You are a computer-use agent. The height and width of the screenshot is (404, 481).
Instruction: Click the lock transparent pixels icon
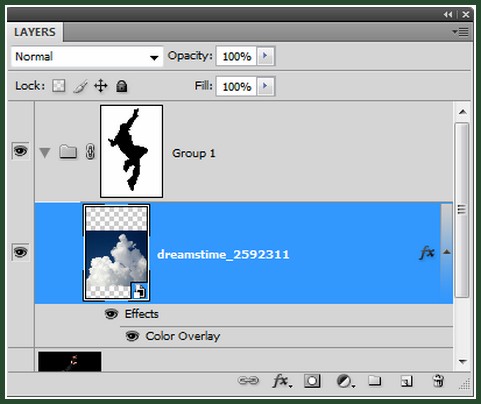point(59,86)
